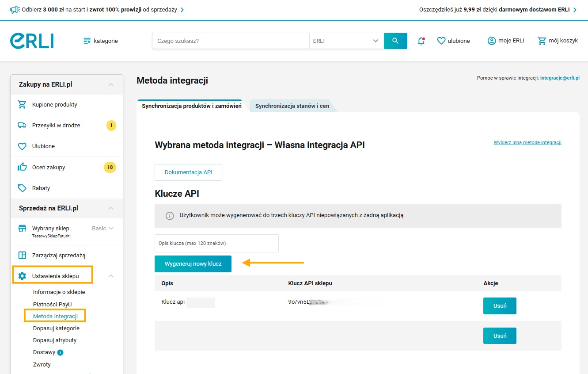Click the Kupione produkty cart icon
Viewport: 588px width, 374px height.
[x=22, y=105]
